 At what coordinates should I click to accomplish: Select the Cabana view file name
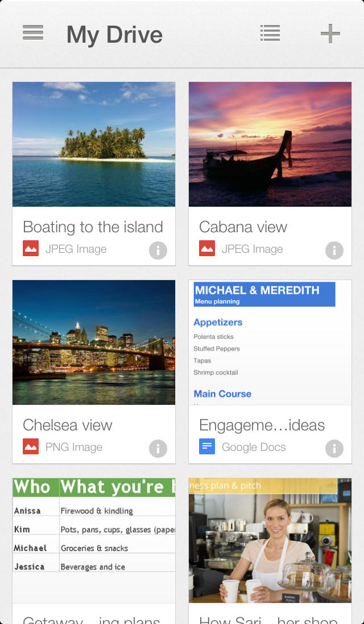243,227
